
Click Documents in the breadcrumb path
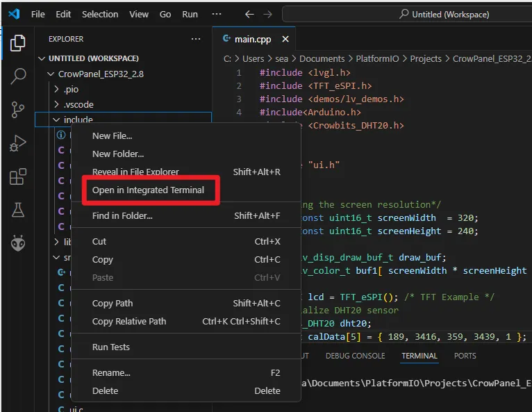point(322,59)
